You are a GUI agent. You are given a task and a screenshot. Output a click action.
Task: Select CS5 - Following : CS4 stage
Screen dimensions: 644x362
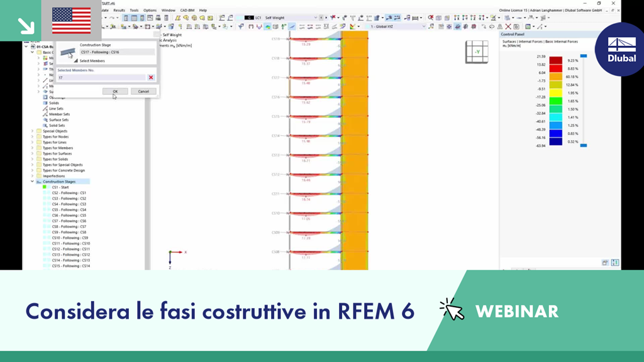pos(69,210)
